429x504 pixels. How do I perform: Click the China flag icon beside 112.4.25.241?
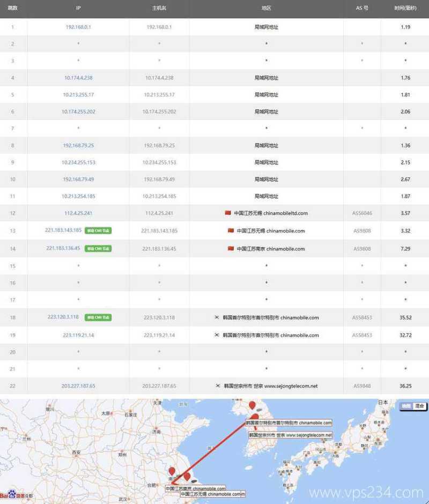(x=229, y=213)
